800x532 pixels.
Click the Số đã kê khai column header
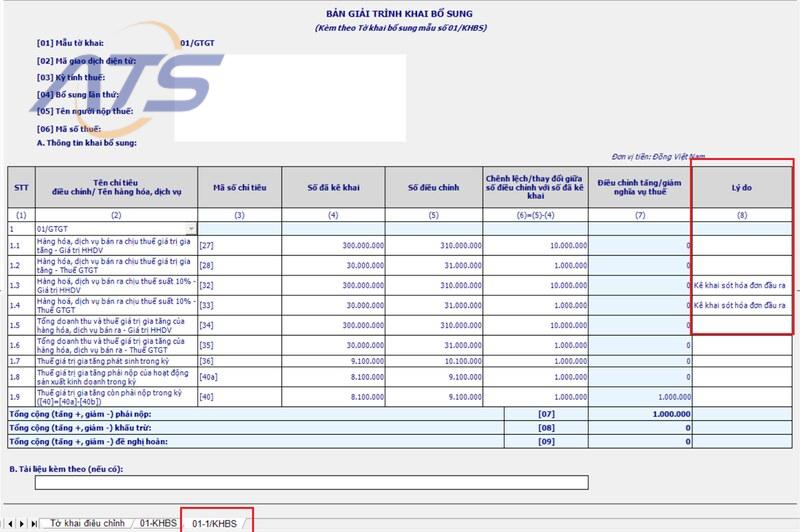[x=333, y=187]
